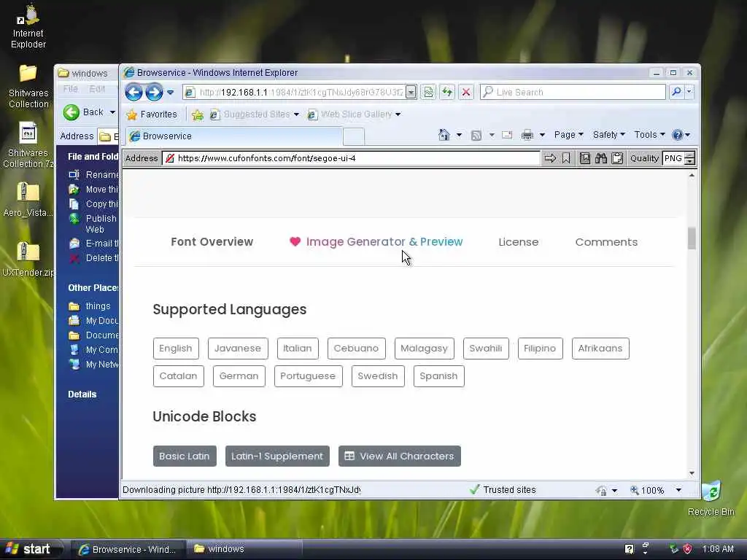Image resolution: width=747 pixels, height=560 pixels.
Task: Open the File menu in windows explorer
Action: [x=71, y=89]
